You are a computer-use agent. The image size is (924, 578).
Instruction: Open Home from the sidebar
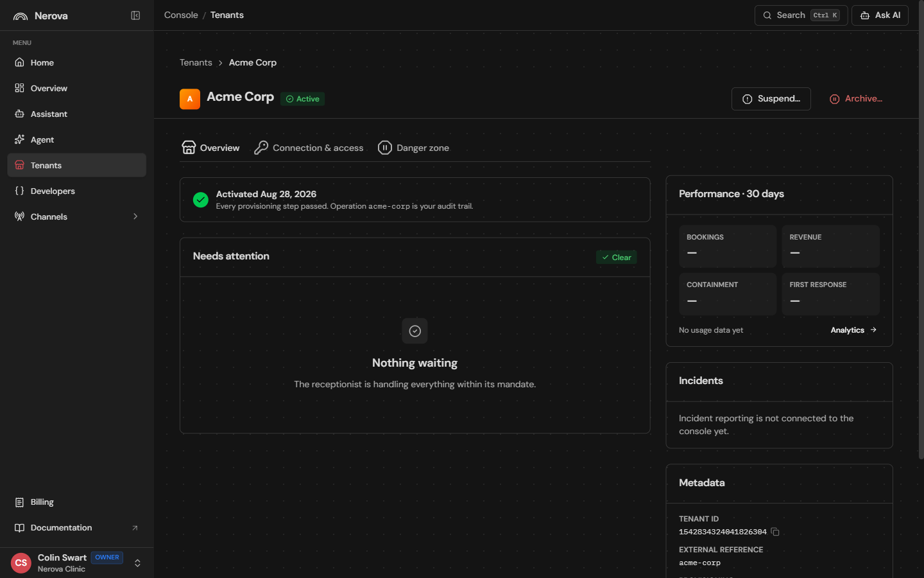pyautogui.click(x=76, y=62)
